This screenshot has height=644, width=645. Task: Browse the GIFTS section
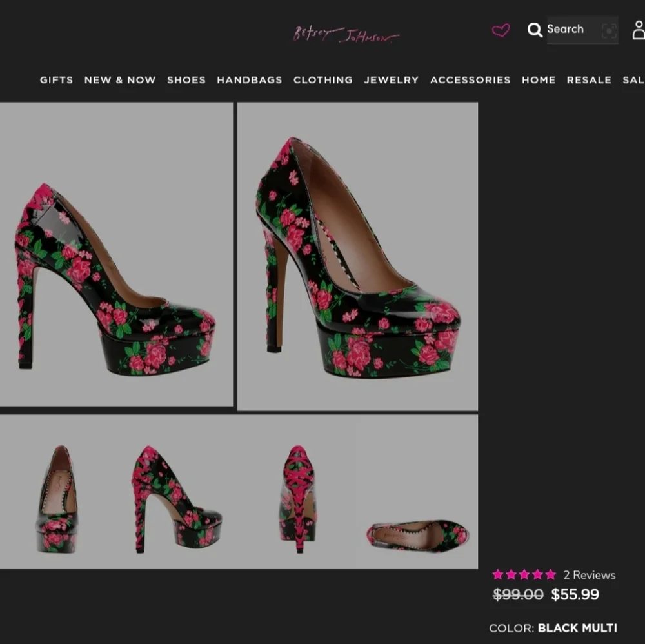[56, 79]
